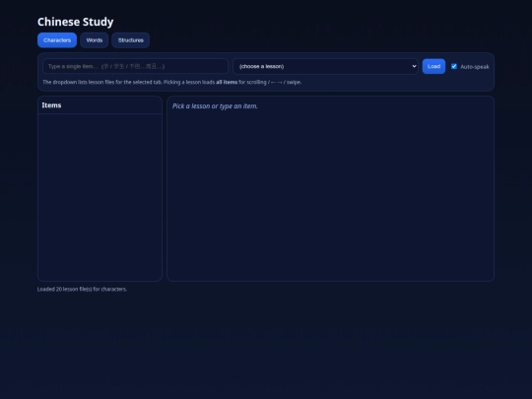532x399 pixels.
Task: Click the 'Loaded 20 lesson file(s)' status text
Action: click(x=82, y=289)
